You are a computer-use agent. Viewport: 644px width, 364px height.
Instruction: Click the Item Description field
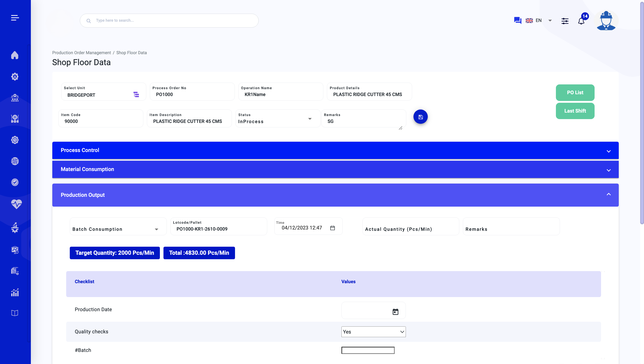[x=189, y=118]
